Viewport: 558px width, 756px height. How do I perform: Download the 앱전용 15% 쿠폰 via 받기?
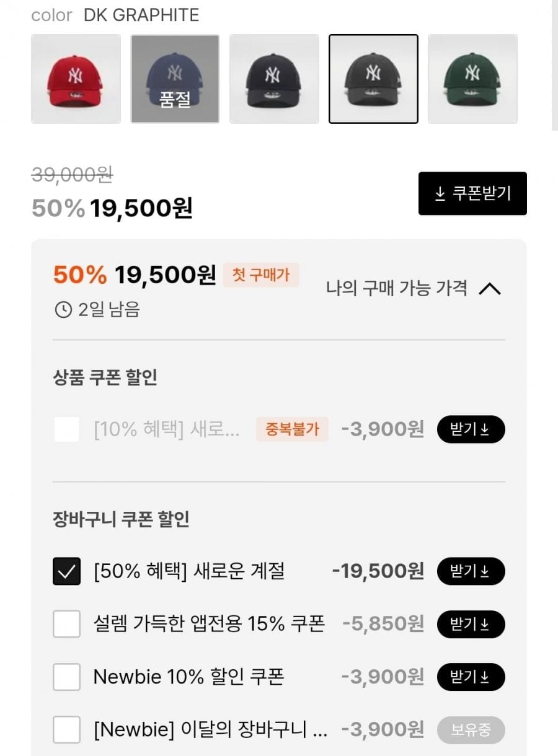click(471, 624)
